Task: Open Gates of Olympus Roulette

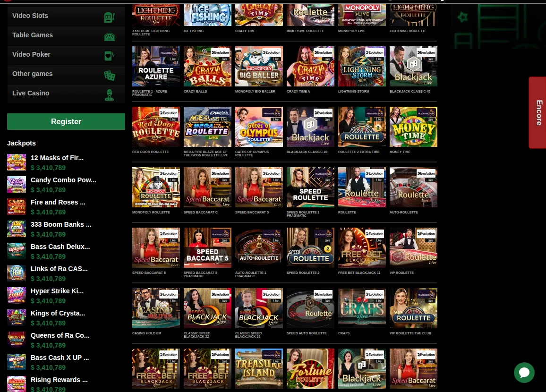Action: click(x=259, y=127)
